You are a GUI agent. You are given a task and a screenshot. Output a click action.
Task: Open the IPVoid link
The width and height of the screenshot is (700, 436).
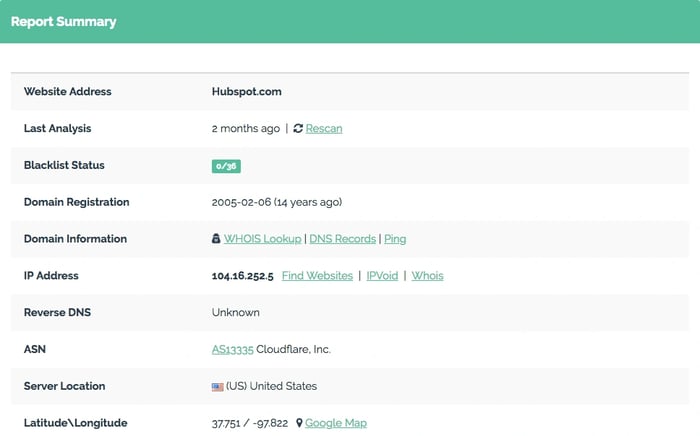[x=382, y=276]
